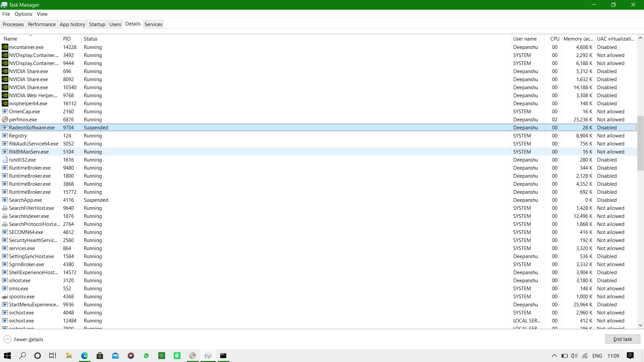Image resolution: width=644 pixels, height=362 pixels.
Task: Click the spoolsv.exe printer icon
Action: coord(5,297)
